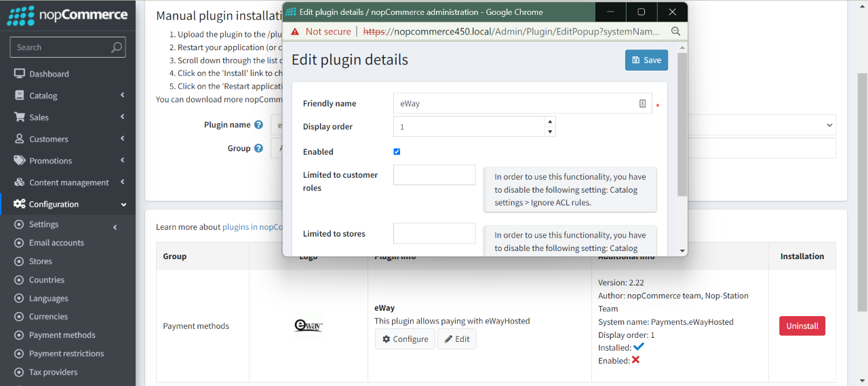Expand the Customers menu arrow
Viewport: 868px width, 386px height.
tap(123, 139)
